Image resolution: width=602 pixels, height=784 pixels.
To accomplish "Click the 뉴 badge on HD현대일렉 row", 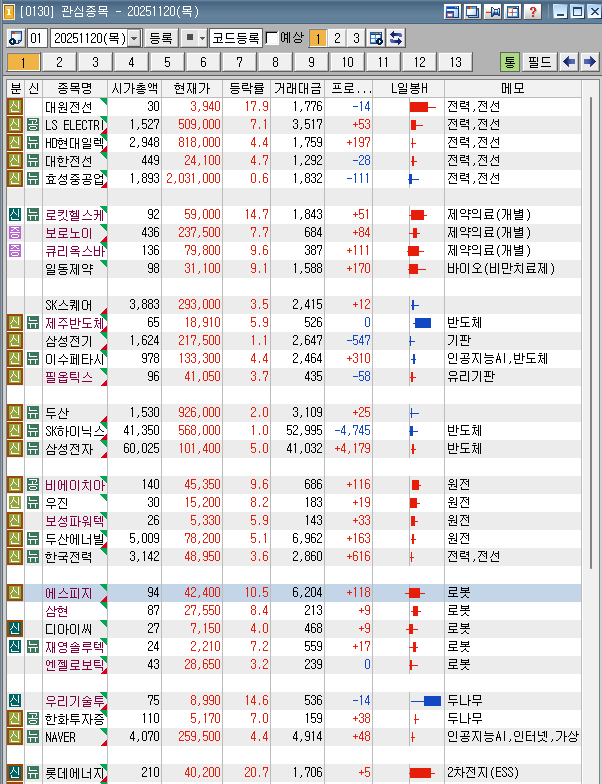I will [32, 142].
